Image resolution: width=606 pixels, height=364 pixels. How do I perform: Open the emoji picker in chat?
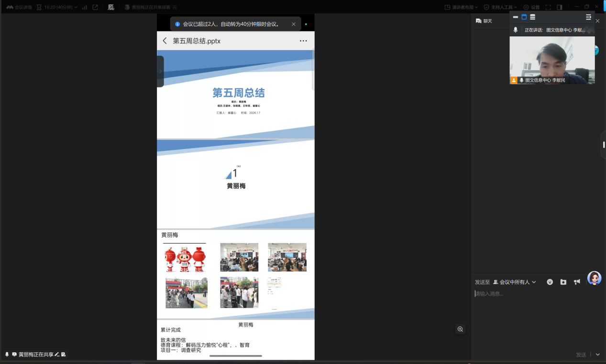pos(550,282)
